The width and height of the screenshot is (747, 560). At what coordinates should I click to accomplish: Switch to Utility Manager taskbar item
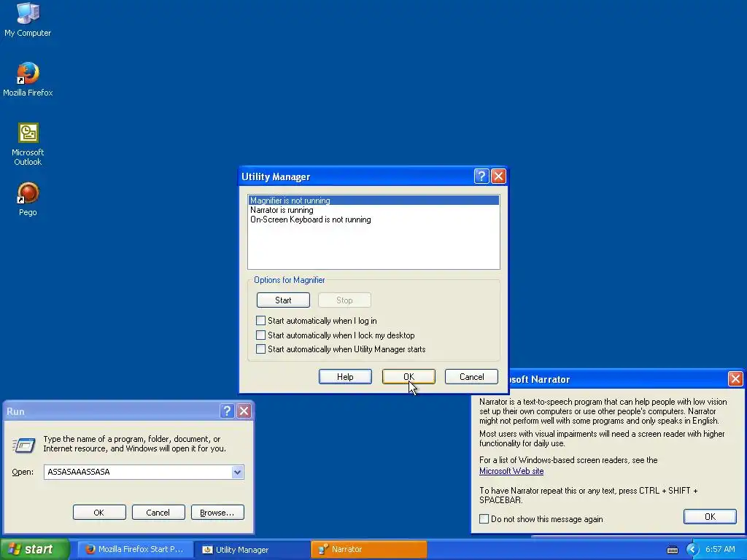coord(252,549)
